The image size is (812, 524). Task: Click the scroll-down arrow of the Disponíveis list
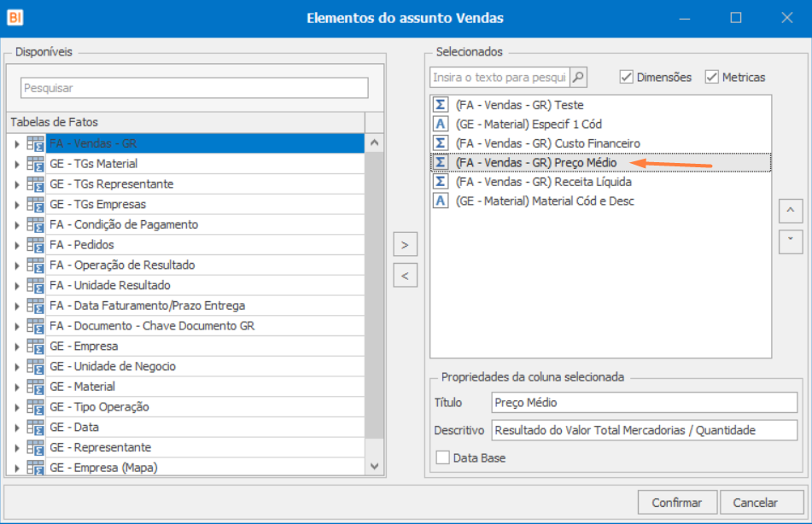coord(374,466)
